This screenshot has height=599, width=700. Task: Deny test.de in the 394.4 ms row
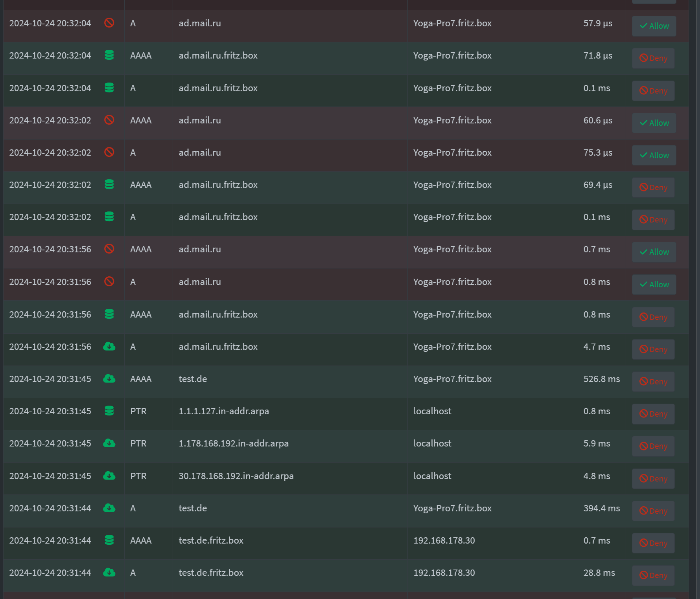point(653,511)
